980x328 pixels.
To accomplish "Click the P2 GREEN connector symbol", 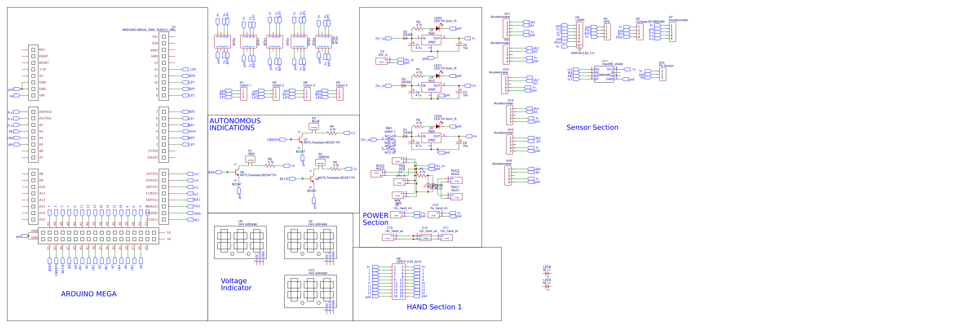I will [320, 163].
